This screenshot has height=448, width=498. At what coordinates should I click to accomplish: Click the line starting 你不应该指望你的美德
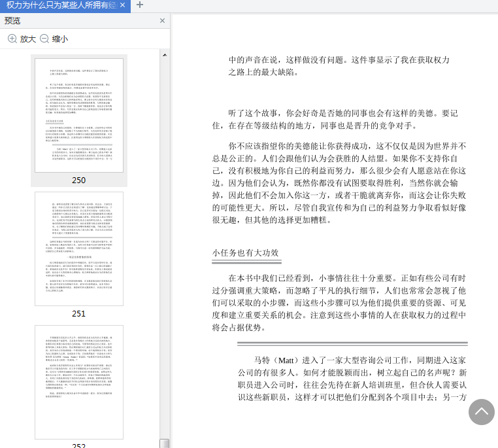347,146
